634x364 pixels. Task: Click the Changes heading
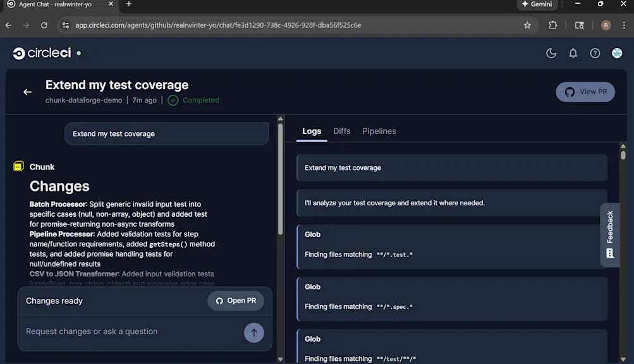point(59,186)
